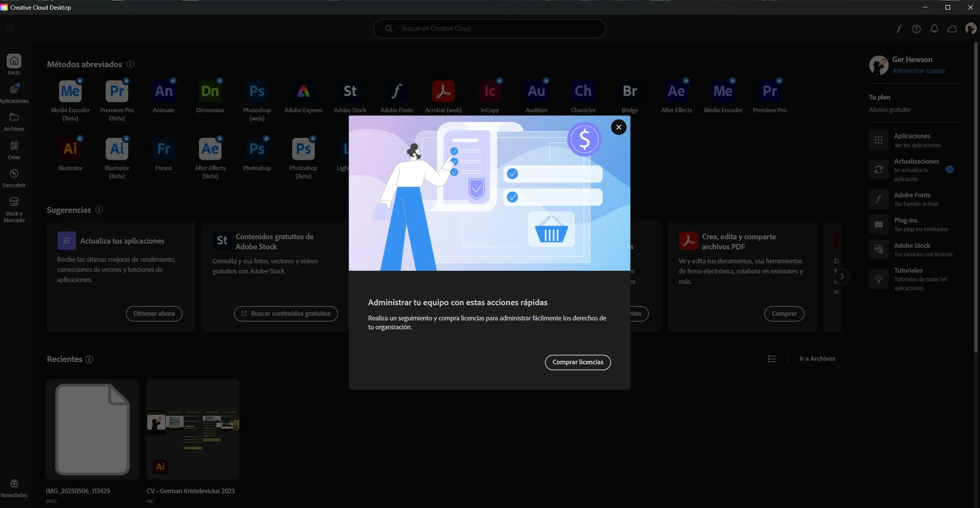Screen dimensions: 980x508
Task: Launch the Adobe Express shortcut
Action: pos(303,91)
